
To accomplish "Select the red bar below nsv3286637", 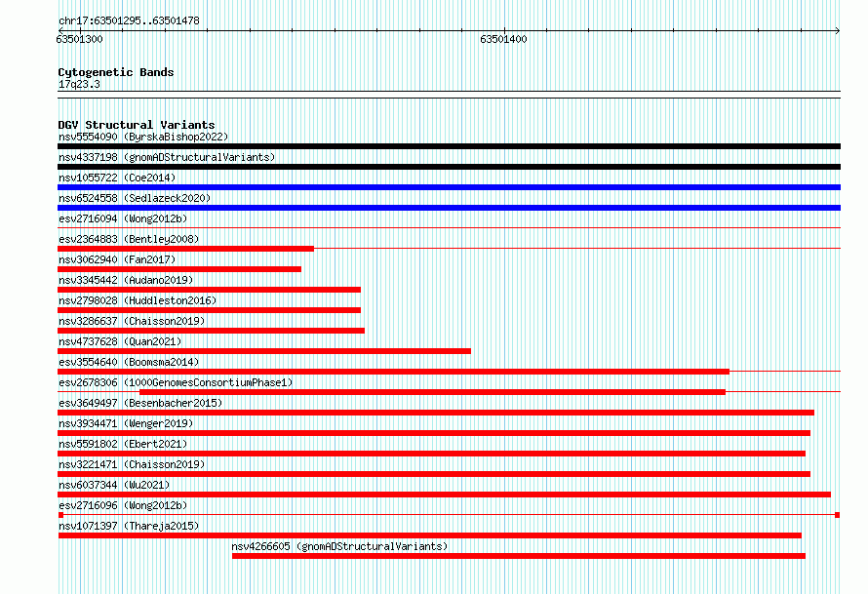I will coord(211,331).
